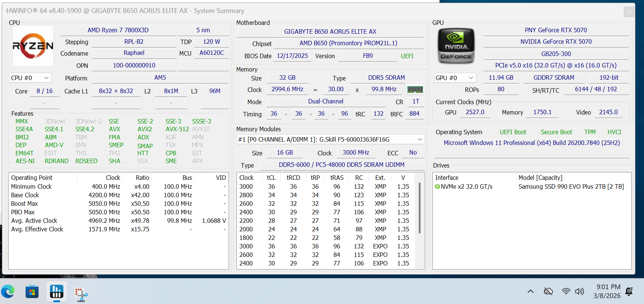
Task: Click the 120 W TDP value
Action: (x=212, y=42)
